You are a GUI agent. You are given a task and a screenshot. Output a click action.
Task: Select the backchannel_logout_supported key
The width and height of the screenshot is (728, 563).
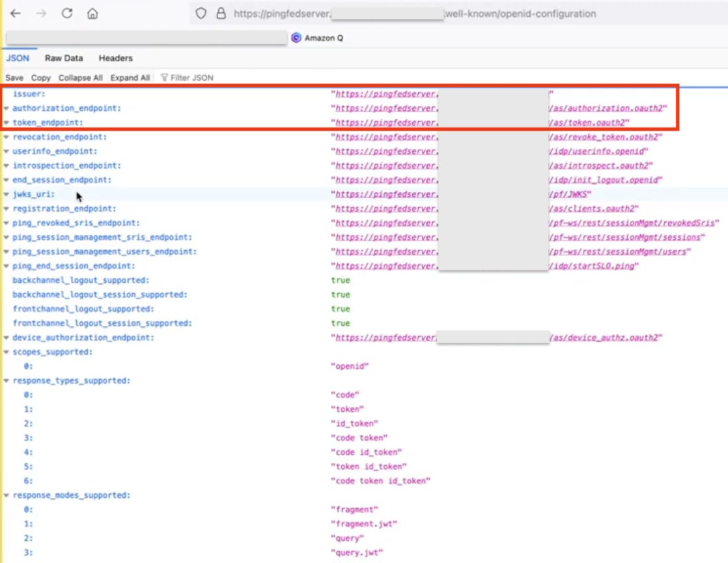pyautogui.click(x=81, y=280)
